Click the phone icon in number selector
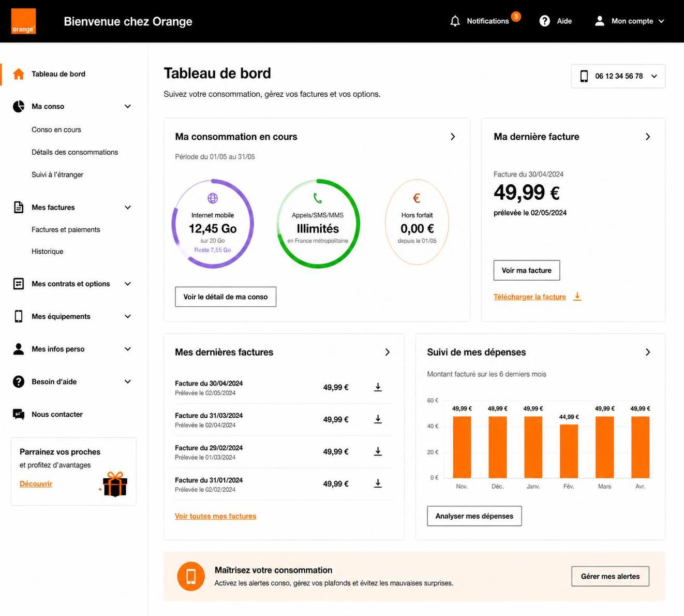The height and width of the screenshot is (616, 684). coord(584,76)
